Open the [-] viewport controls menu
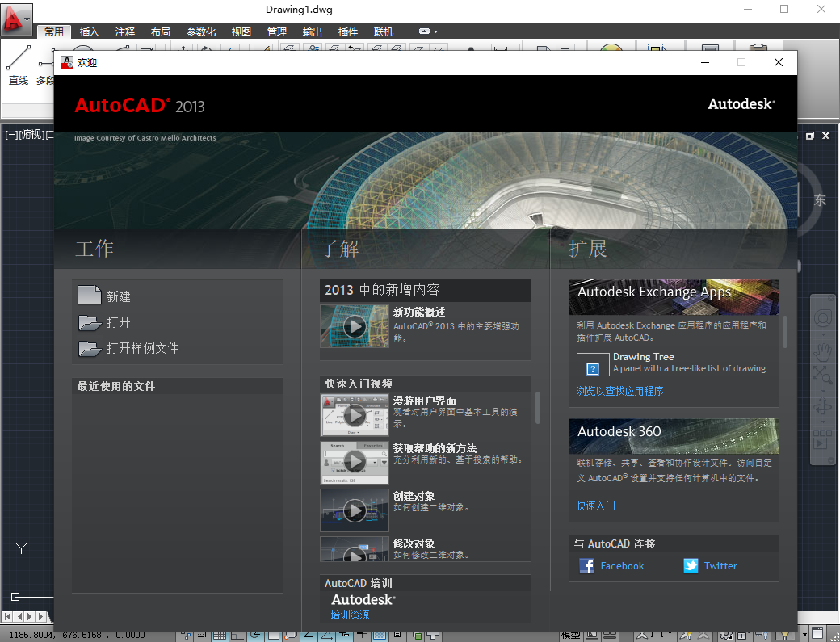The height and width of the screenshot is (642, 840). click(11, 135)
